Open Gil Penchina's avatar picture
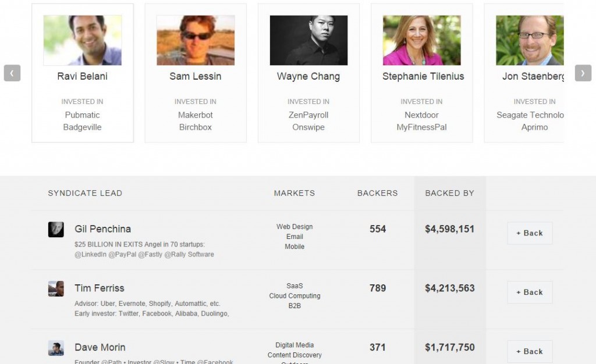 [x=56, y=230]
